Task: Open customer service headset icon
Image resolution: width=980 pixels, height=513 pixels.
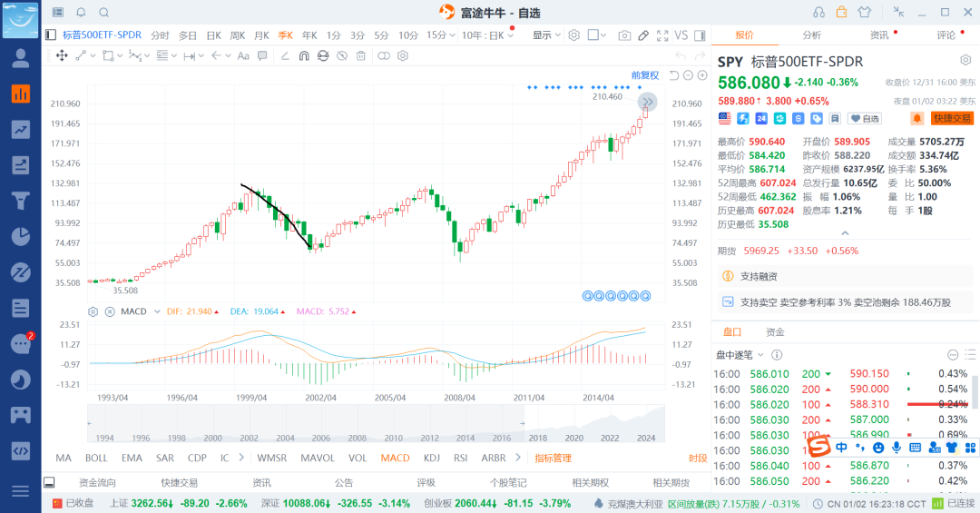Action: tap(818, 12)
